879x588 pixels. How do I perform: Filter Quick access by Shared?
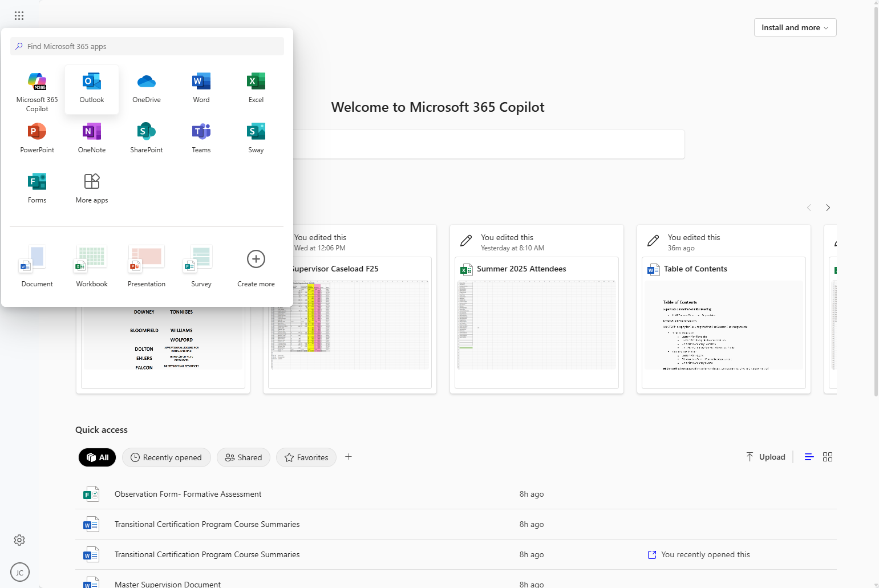coord(244,457)
